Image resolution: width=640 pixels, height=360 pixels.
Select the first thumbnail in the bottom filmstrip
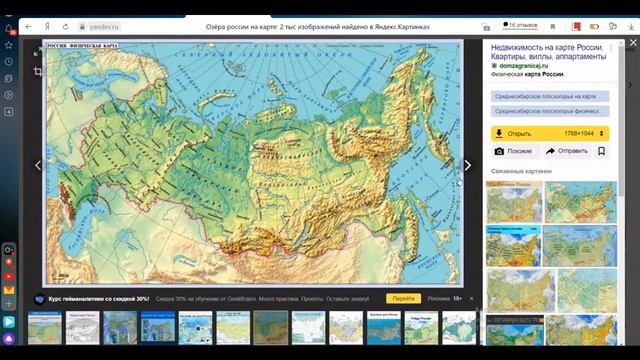pos(45,328)
